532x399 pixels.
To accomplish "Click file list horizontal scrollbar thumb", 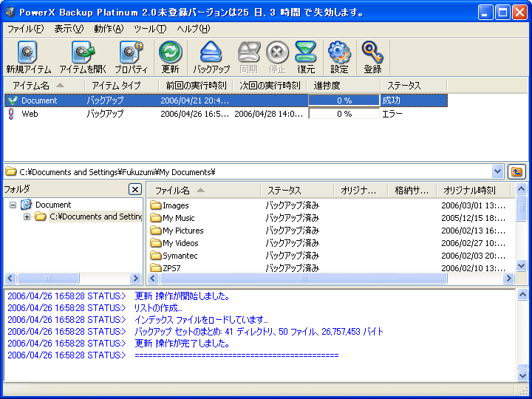I will tap(304, 279).
